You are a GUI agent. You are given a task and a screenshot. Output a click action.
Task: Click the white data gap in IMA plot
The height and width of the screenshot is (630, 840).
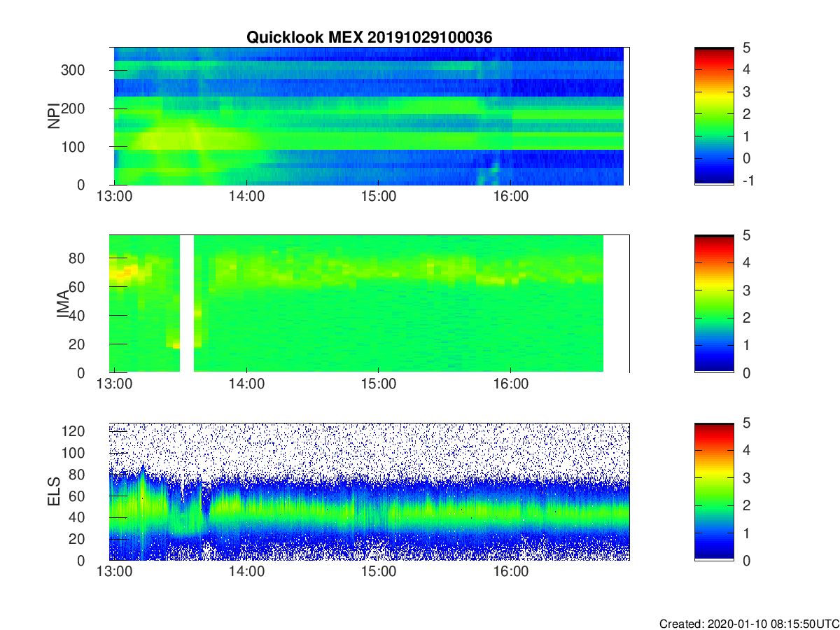click(x=187, y=303)
